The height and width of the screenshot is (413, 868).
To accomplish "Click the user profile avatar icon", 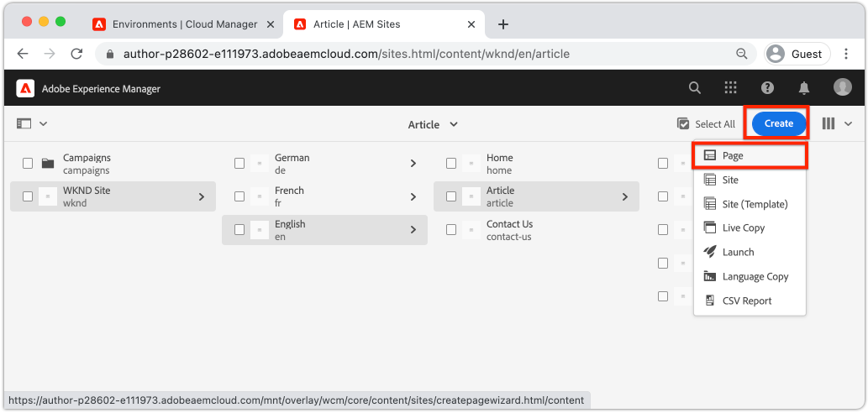I will point(843,87).
